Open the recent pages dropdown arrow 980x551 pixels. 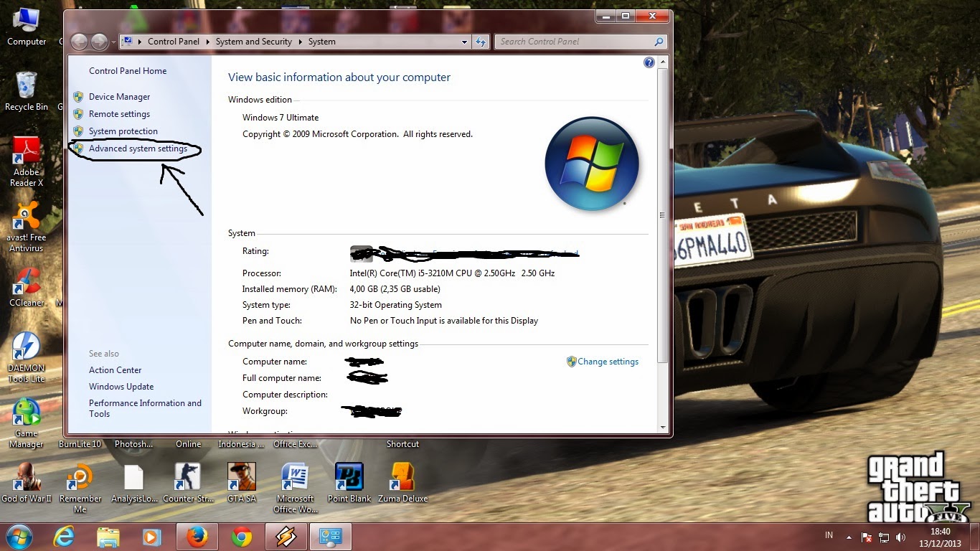(x=113, y=42)
